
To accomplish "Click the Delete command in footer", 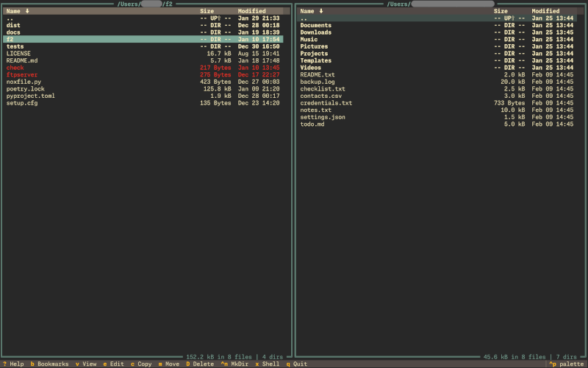I will click(200, 364).
